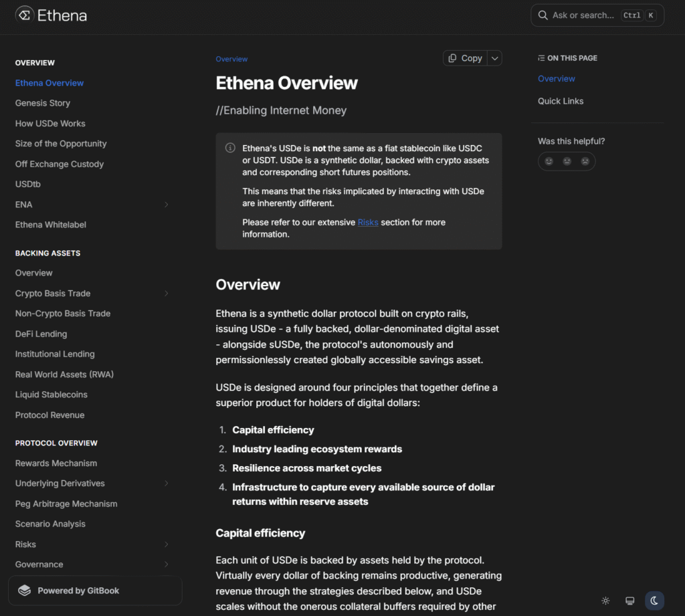This screenshot has width=685, height=616.
Task: Select USDtb in sidebar
Action: pyautogui.click(x=28, y=185)
